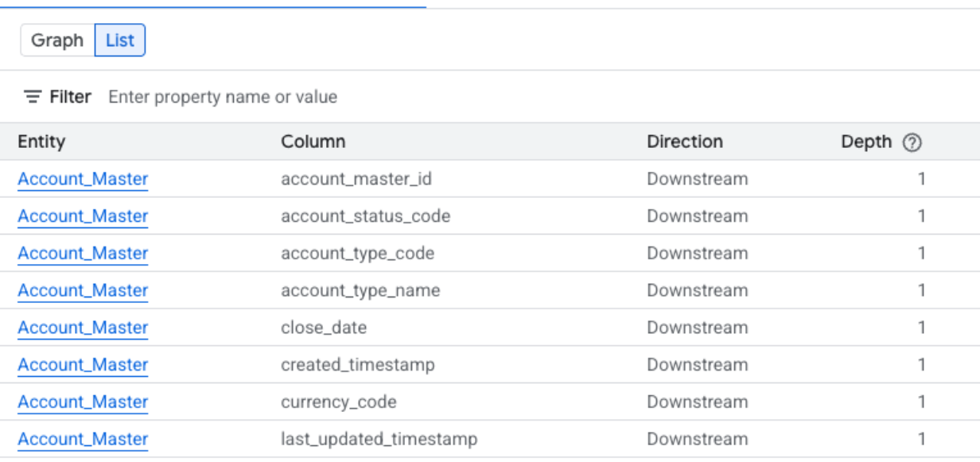
Task: Select the filter icon before the search field
Action: (x=31, y=96)
